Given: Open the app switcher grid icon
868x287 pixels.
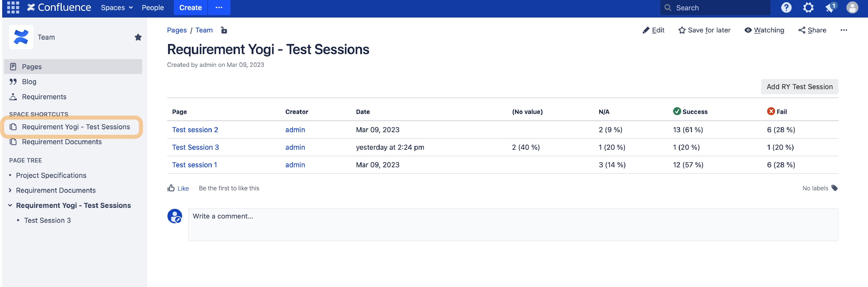Looking at the screenshot, I should [x=13, y=7].
